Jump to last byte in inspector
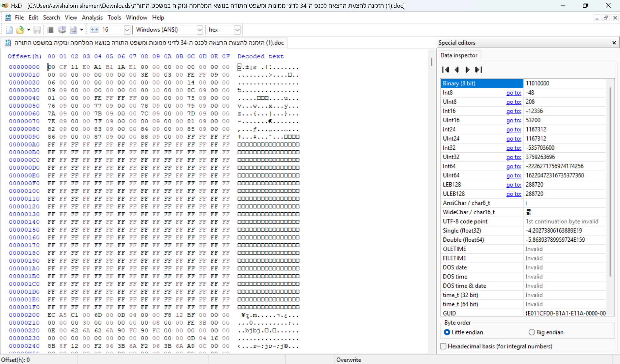The height and width of the screenshot is (364, 620). click(479, 70)
